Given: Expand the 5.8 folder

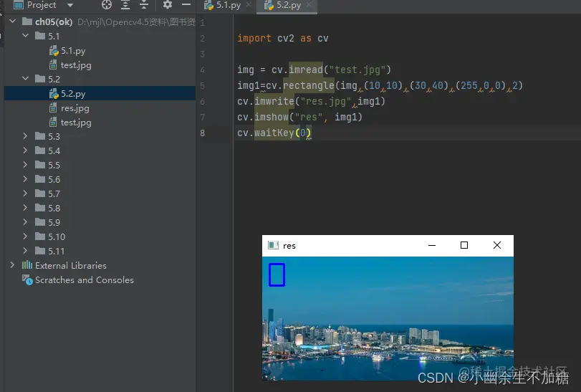Looking at the screenshot, I should coord(25,208).
